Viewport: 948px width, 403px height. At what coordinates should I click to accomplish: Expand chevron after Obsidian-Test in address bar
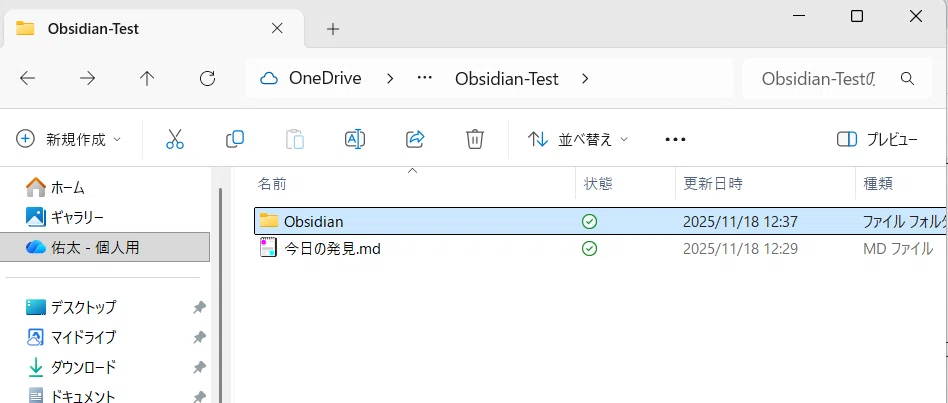coord(585,79)
